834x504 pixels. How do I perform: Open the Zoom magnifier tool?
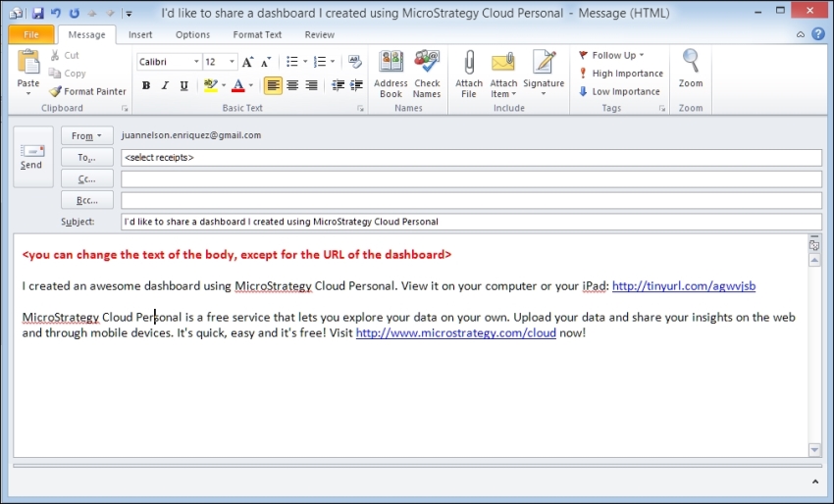(x=691, y=68)
